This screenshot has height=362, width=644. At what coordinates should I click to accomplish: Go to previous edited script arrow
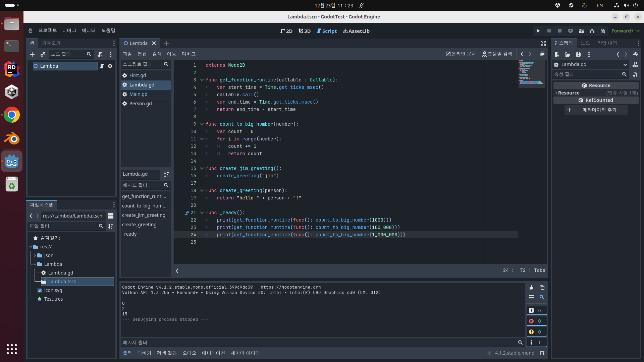pyautogui.click(x=522, y=54)
